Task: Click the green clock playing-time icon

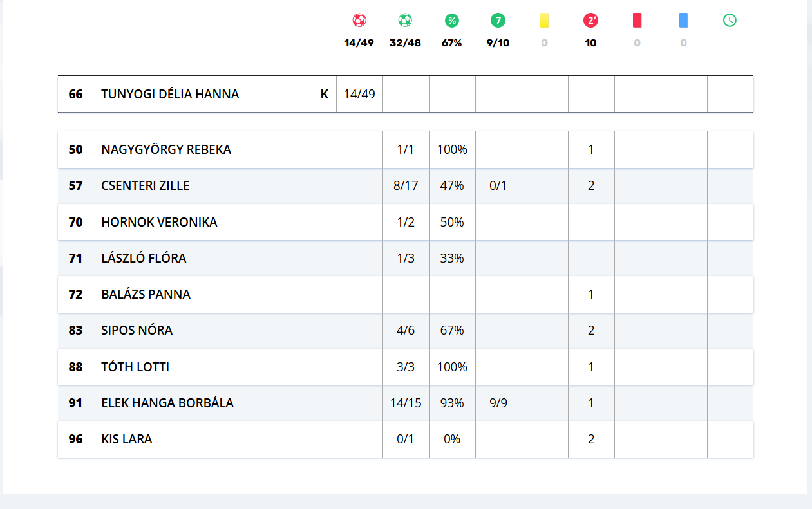Action: coord(730,21)
